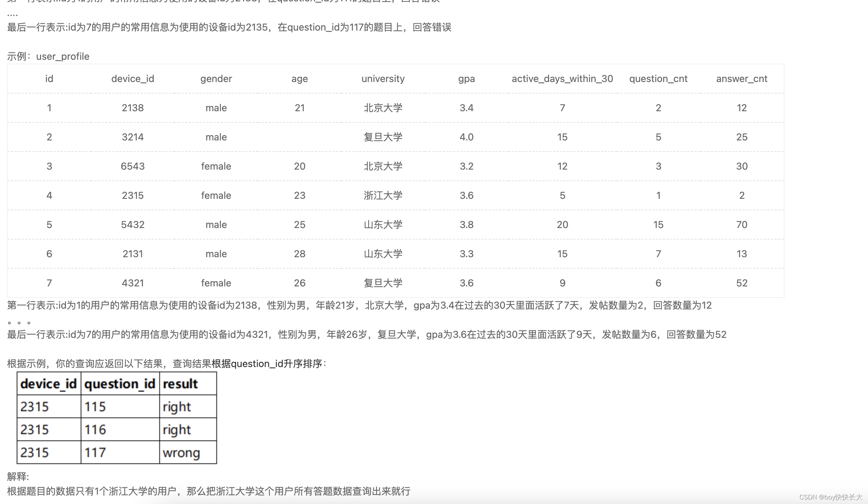The width and height of the screenshot is (868, 504).
Task: Click 'right' in the row with 116
Action: tap(177, 430)
